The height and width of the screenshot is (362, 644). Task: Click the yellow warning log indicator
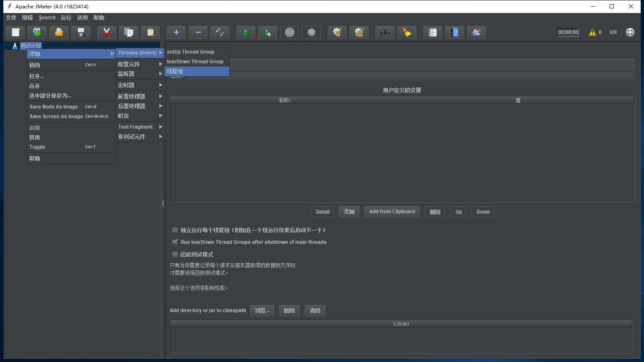coord(592,32)
